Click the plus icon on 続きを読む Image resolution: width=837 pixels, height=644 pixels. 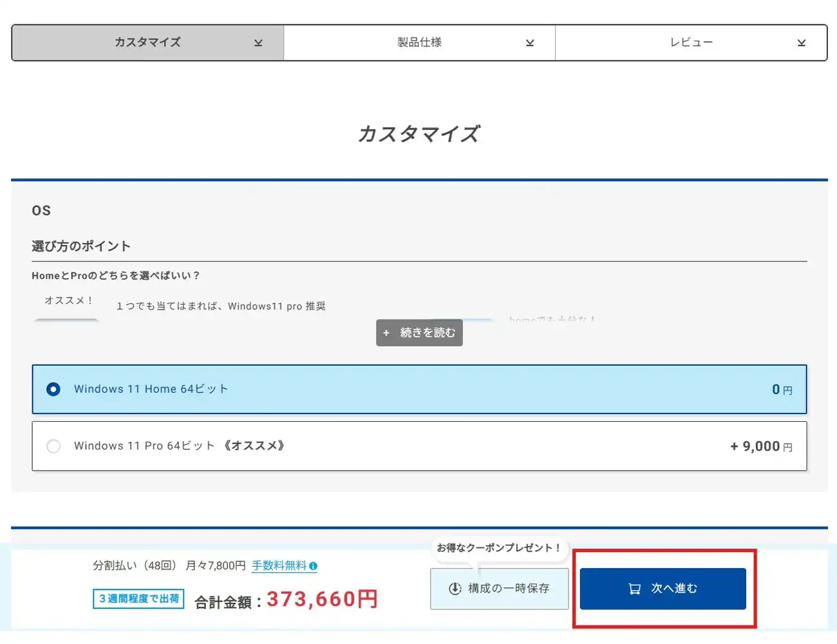tap(386, 333)
